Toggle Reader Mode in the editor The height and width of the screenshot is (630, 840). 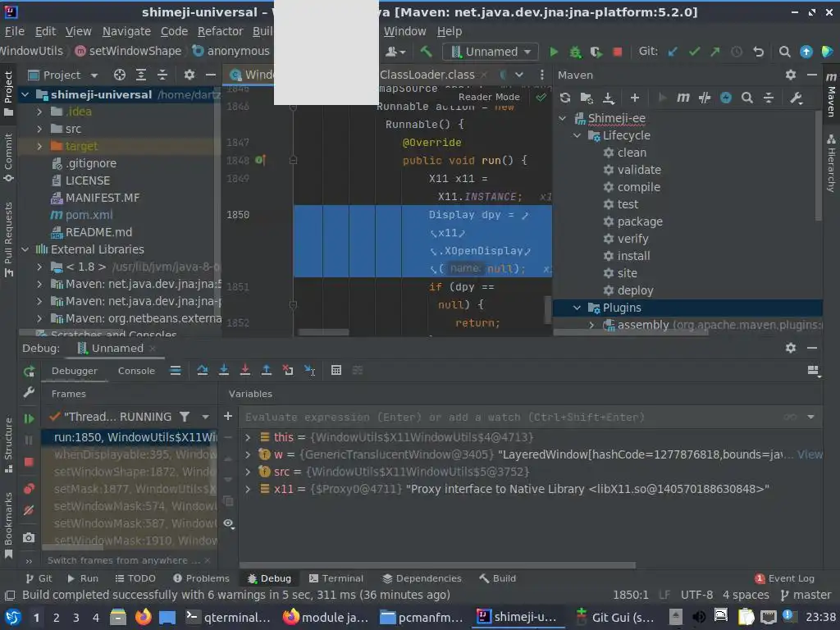point(489,97)
